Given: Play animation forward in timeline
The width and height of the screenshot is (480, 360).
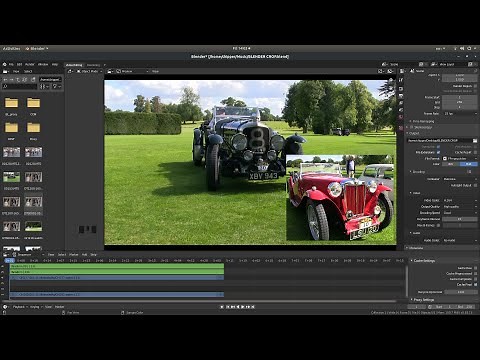Looking at the screenshot, I should [x=243, y=307].
